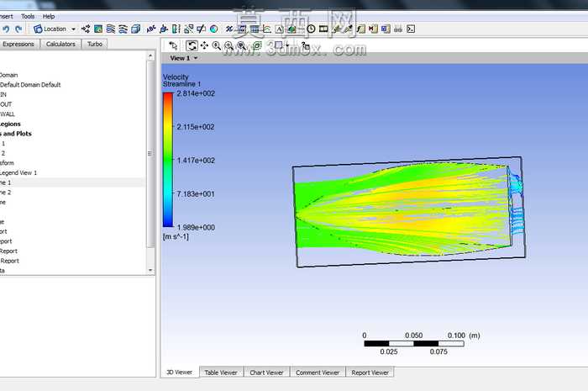Click the outline tree scroll-up arrow

(x=150, y=55)
